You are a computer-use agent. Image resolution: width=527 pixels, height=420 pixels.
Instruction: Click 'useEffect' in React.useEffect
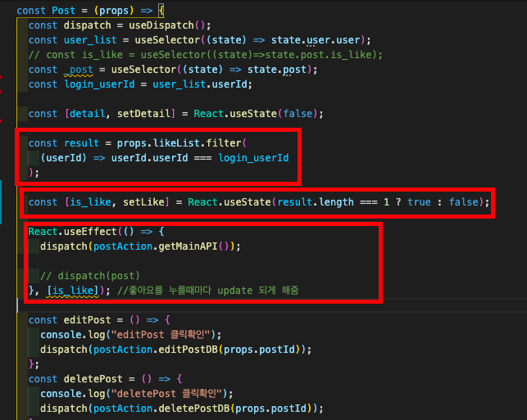click(x=90, y=232)
